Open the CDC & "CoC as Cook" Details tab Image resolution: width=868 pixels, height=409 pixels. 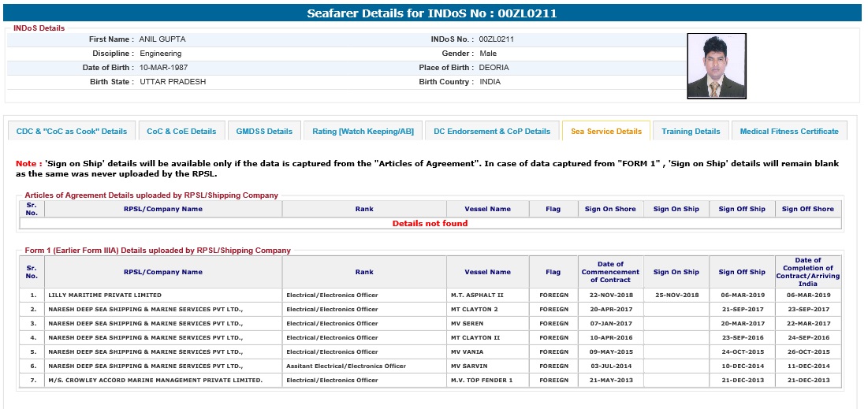(x=71, y=132)
